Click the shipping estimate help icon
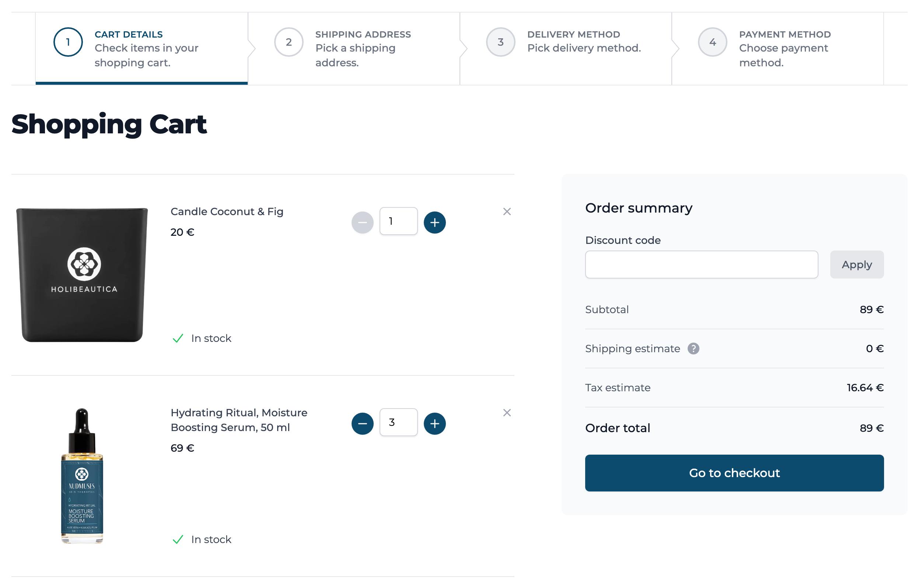Screen dimensions: 922x588 tap(694, 348)
